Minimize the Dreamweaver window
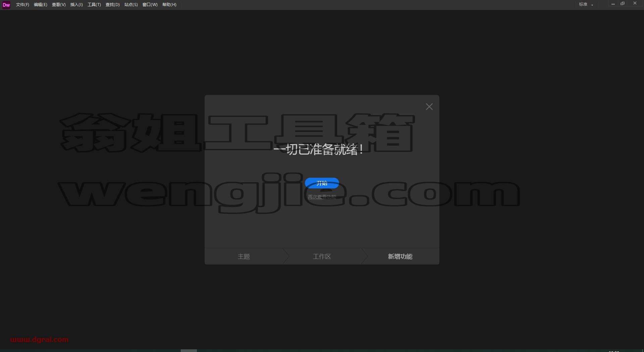Image resolution: width=644 pixels, height=352 pixels. pyautogui.click(x=613, y=4)
